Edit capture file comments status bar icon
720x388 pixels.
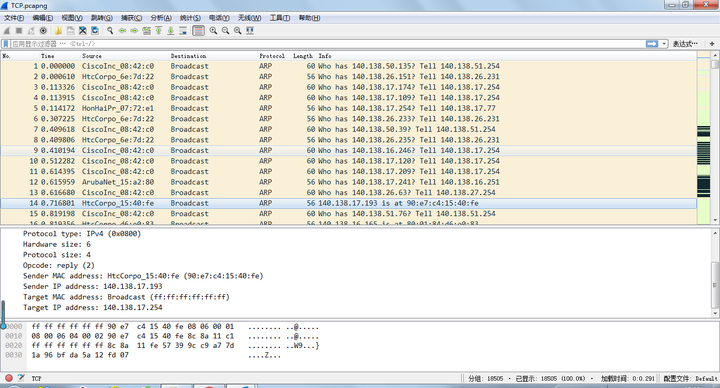click(x=21, y=378)
